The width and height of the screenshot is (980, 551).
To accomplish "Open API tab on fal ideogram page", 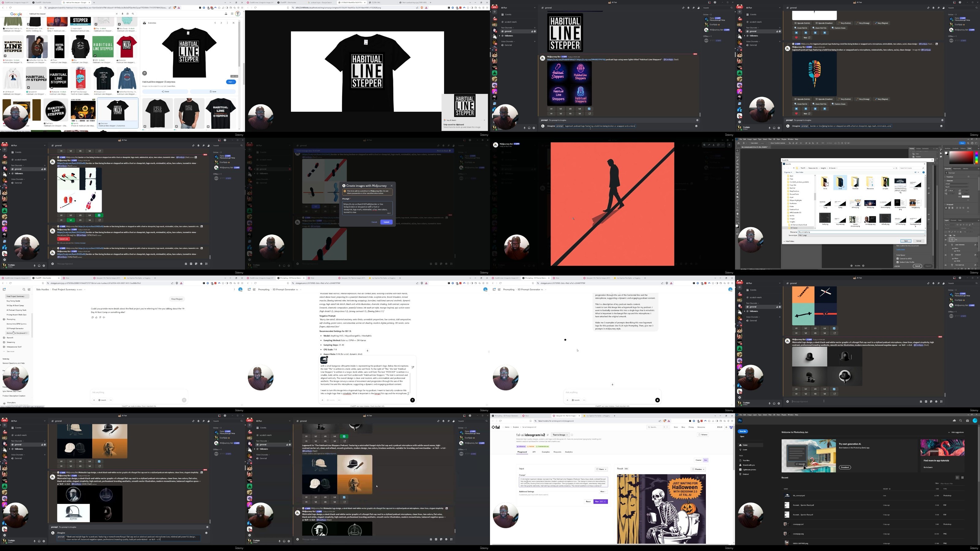I will click(x=534, y=452).
